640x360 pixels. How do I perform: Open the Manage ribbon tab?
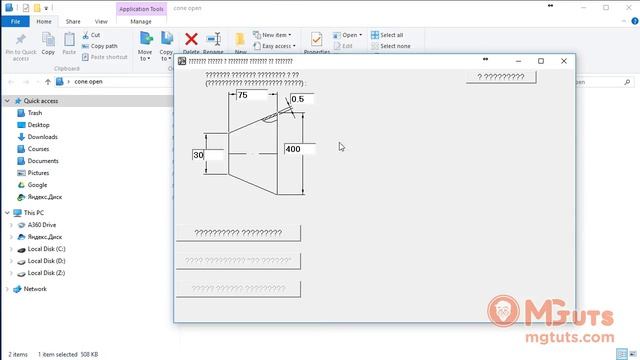(x=141, y=22)
